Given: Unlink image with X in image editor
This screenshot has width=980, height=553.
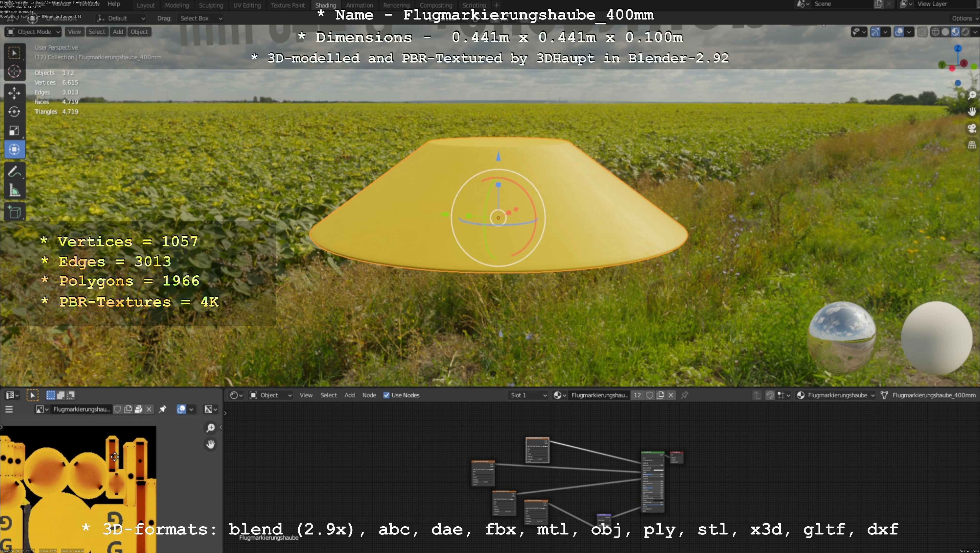Looking at the screenshot, I should pos(149,409).
